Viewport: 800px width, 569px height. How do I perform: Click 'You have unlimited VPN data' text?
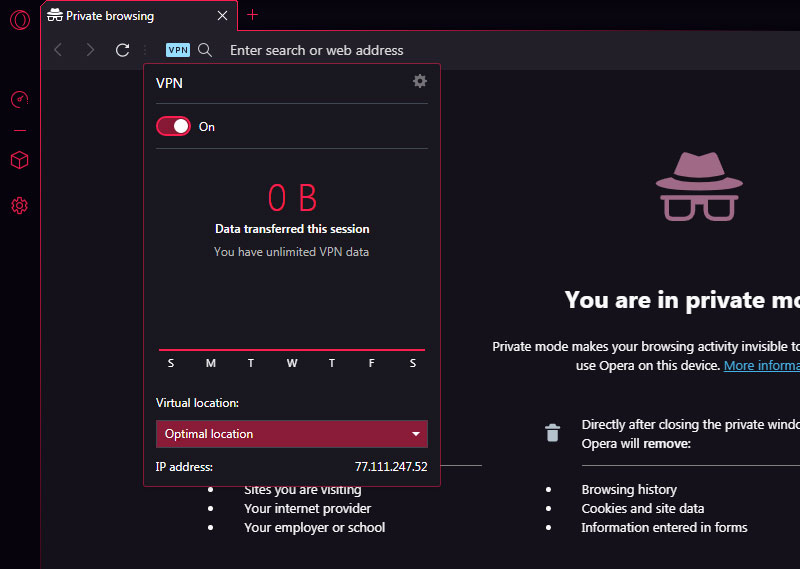click(291, 252)
